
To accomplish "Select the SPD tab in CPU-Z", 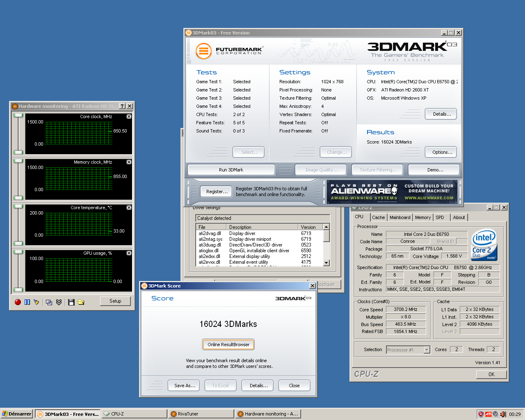I will (440, 217).
